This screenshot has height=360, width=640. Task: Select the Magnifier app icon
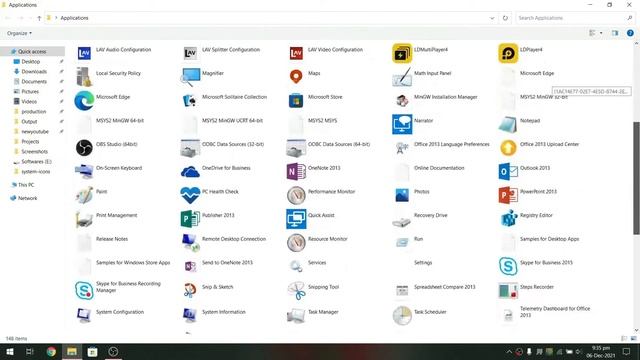pyautogui.click(x=190, y=77)
